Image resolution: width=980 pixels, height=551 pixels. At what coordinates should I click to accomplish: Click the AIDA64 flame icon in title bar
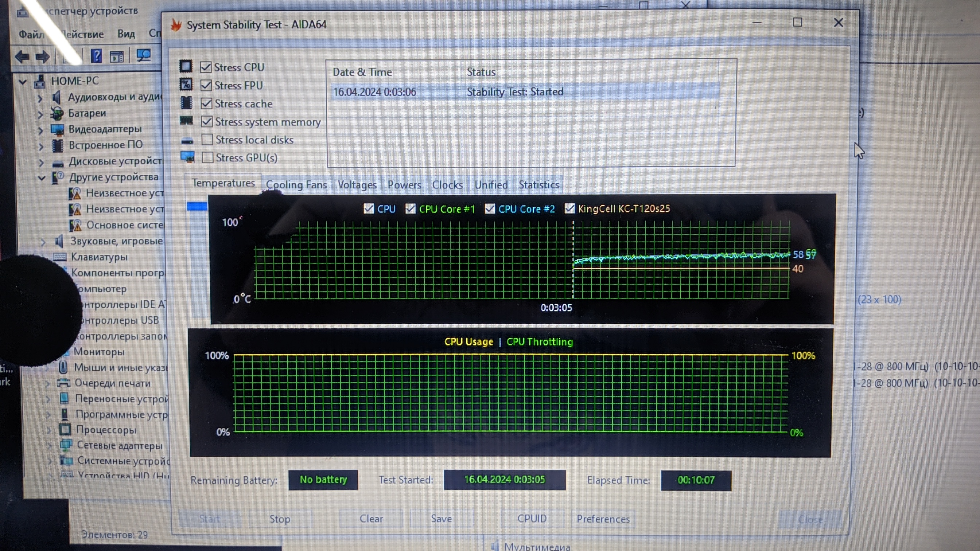pos(176,25)
